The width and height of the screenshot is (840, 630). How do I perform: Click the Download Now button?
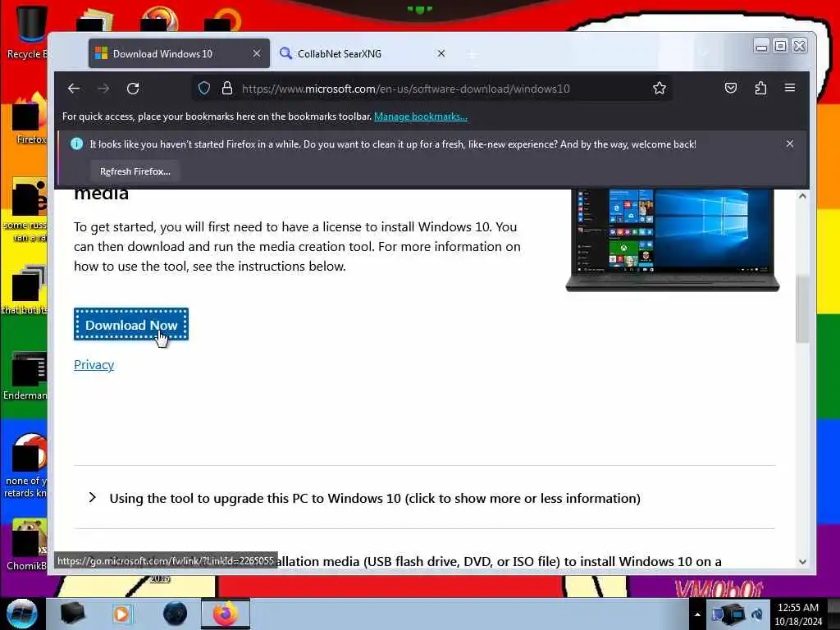click(x=131, y=325)
